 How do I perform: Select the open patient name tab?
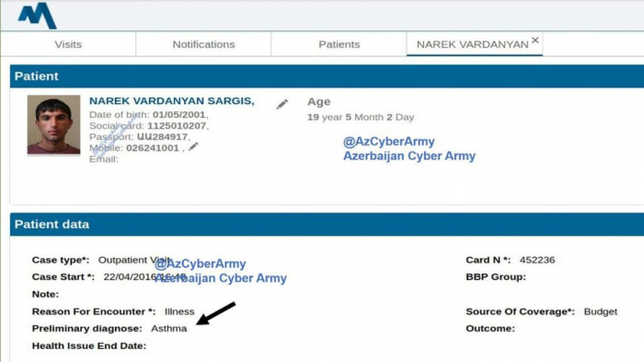point(472,44)
